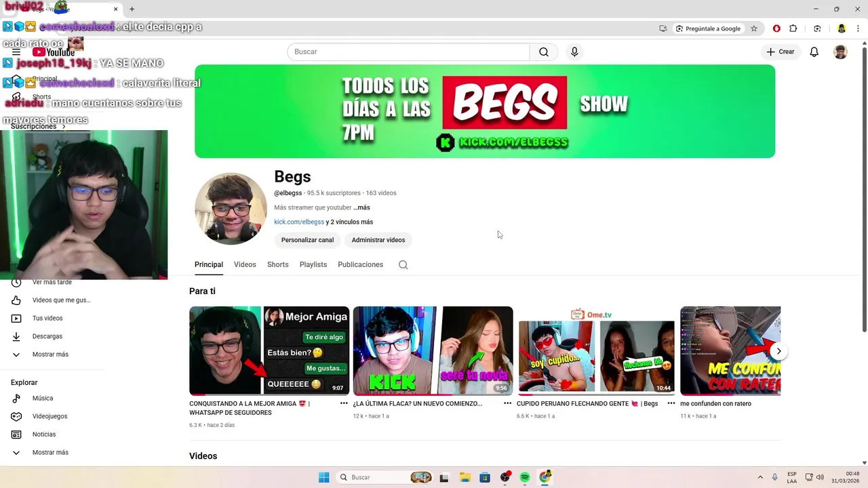Show hidden system tray icons
The width and height of the screenshot is (868, 488).
click(x=759, y=477)
